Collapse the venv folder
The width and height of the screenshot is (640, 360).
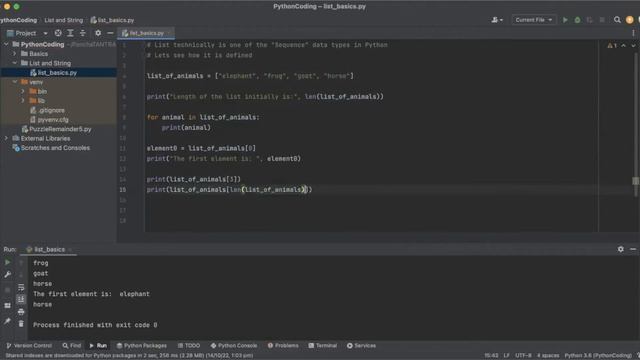(x=15, y=82)
